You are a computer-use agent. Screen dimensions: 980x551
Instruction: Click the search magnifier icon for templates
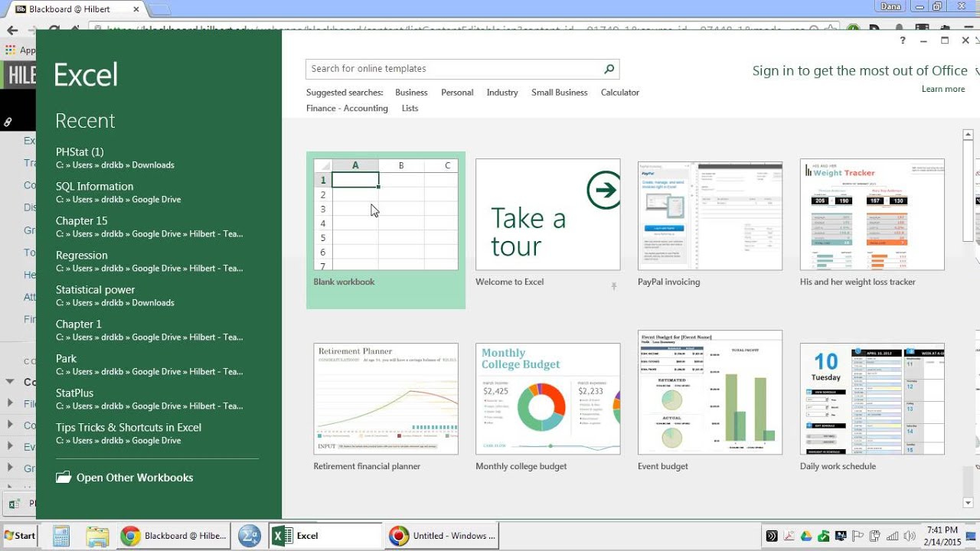coord(609,69)
